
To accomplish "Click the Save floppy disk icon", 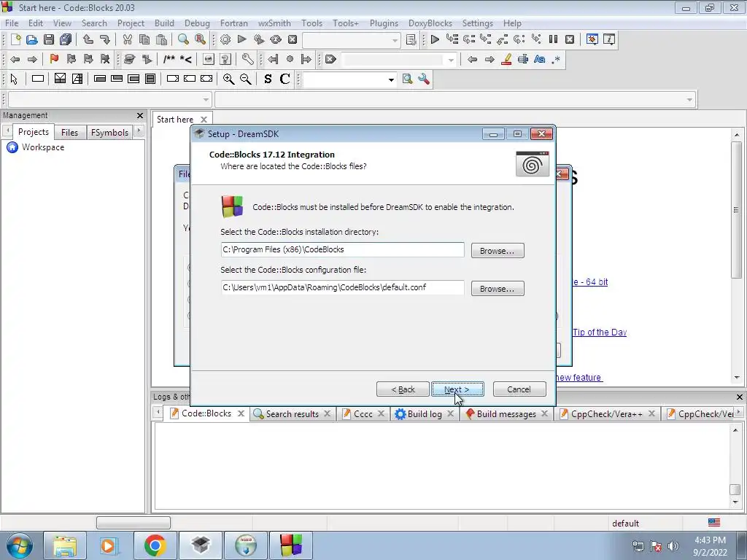I will click(49, 39).
